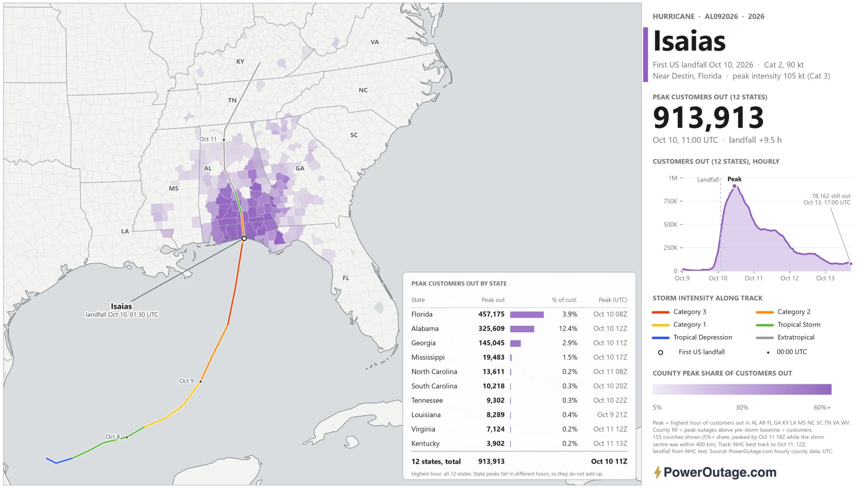Click the FL state label on map
This screenshot has height=488, width=868.
pos(346,278)
